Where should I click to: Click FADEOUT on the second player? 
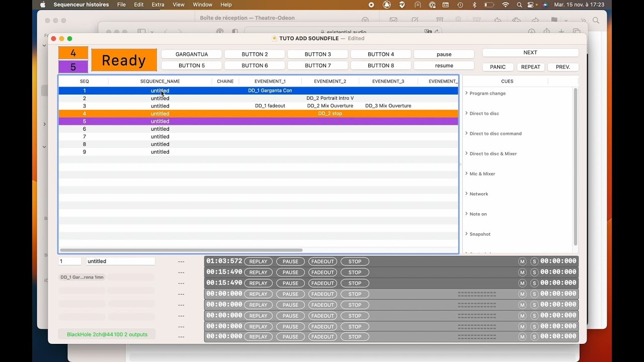tap(323, 273)
